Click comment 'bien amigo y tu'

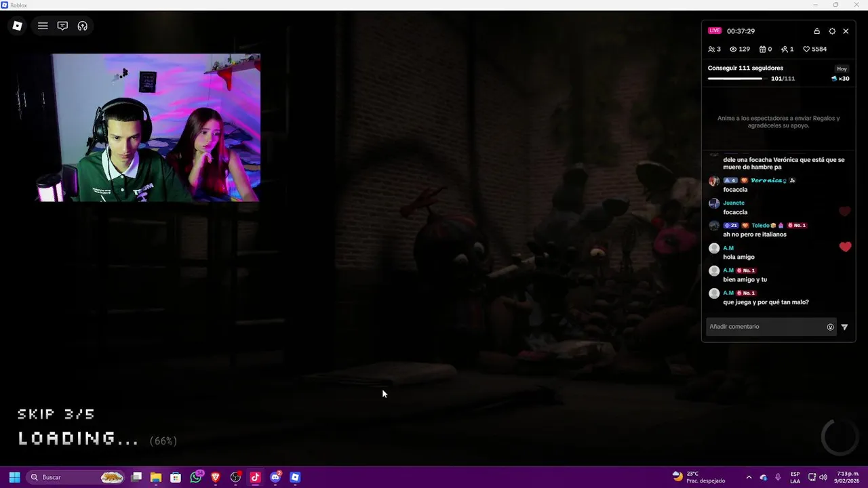point(745,279)
